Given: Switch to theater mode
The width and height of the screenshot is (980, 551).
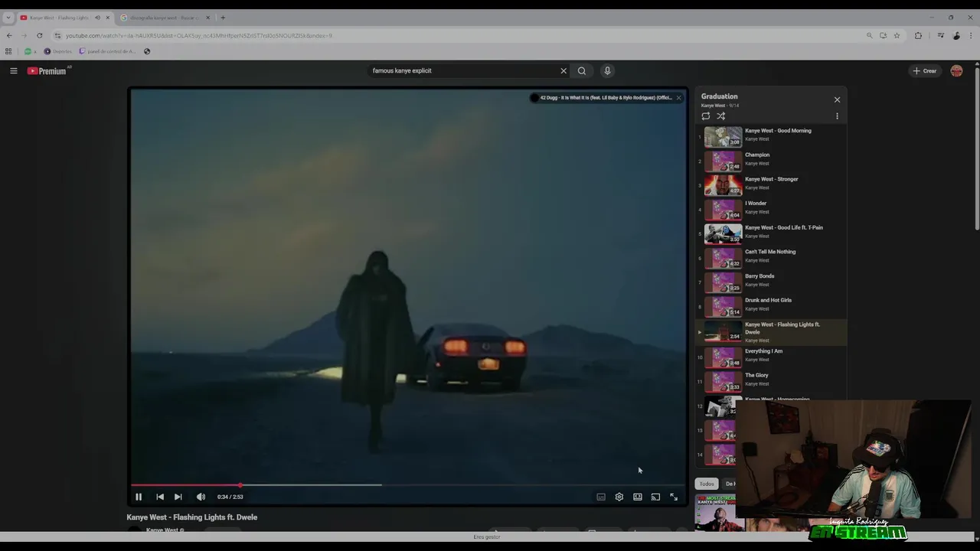Looking at the screenshot, I should [638, 497].
